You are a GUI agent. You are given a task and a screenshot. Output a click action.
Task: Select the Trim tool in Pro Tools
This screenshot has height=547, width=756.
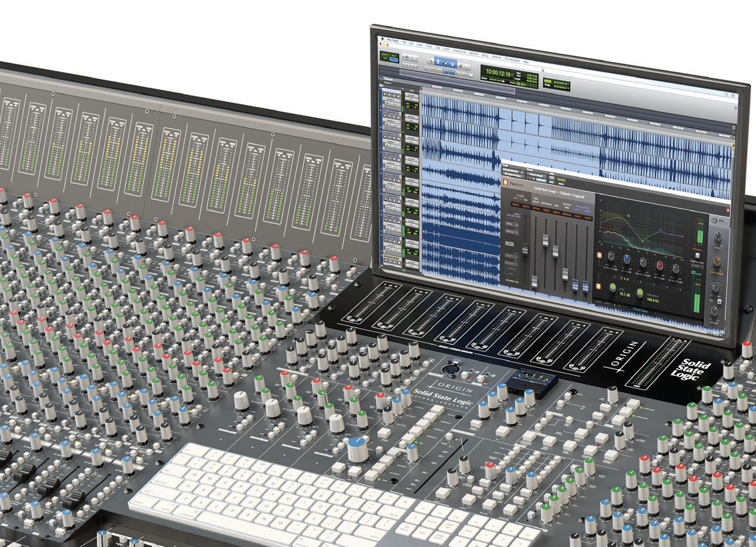coord(438,62)
